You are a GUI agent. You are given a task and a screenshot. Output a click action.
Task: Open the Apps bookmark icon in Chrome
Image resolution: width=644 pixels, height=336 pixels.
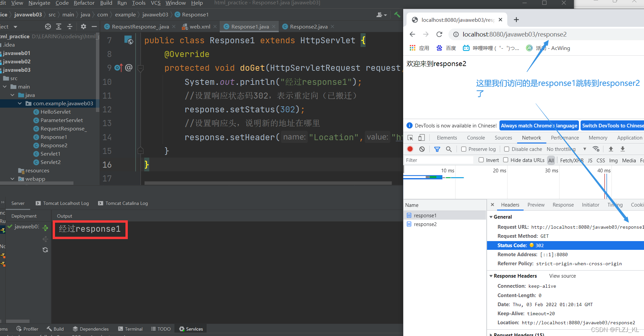point(413,48)
